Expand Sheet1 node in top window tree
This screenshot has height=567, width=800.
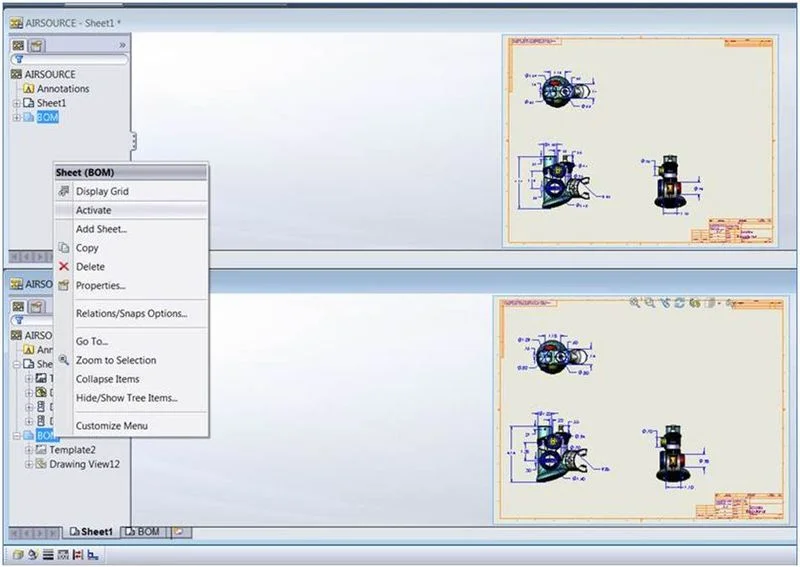16,103
